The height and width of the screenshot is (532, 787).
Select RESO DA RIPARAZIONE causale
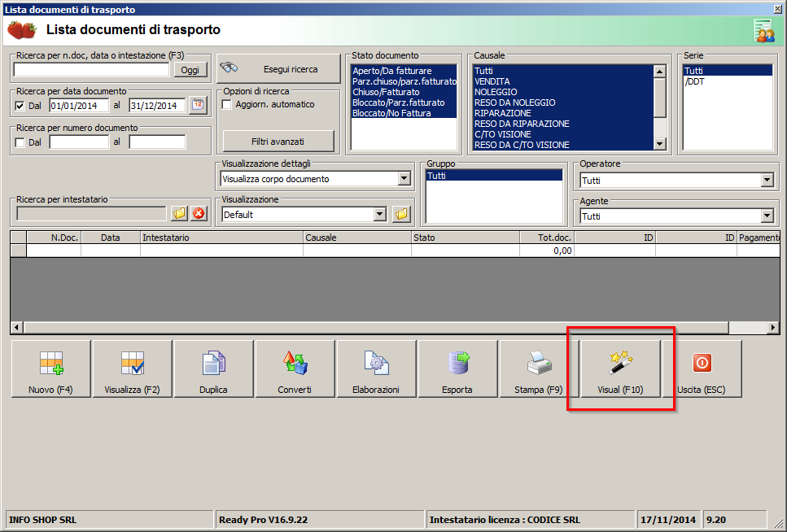coord(563,124)
